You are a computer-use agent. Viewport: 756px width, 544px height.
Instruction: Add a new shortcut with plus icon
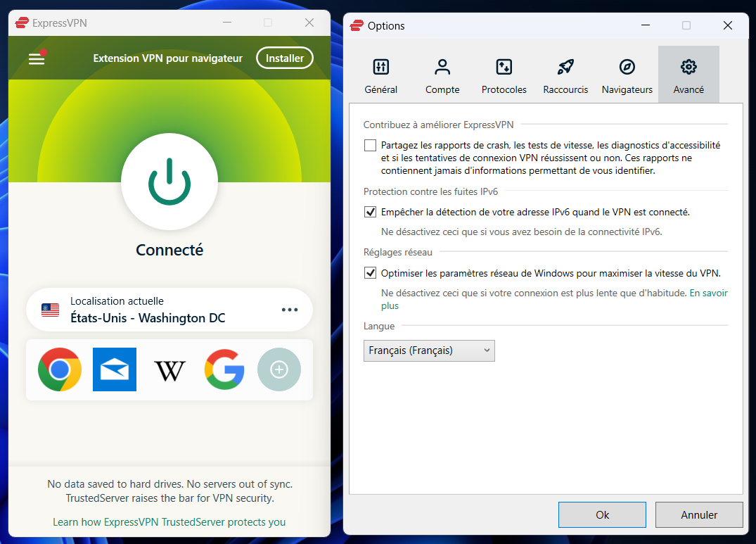(279, 369)
